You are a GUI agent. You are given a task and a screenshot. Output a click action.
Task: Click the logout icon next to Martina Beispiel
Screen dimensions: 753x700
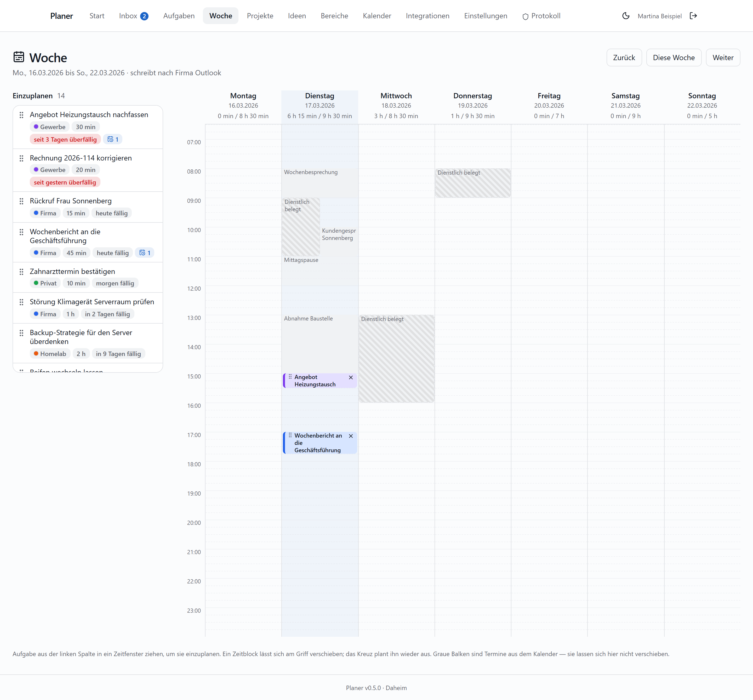693,16
